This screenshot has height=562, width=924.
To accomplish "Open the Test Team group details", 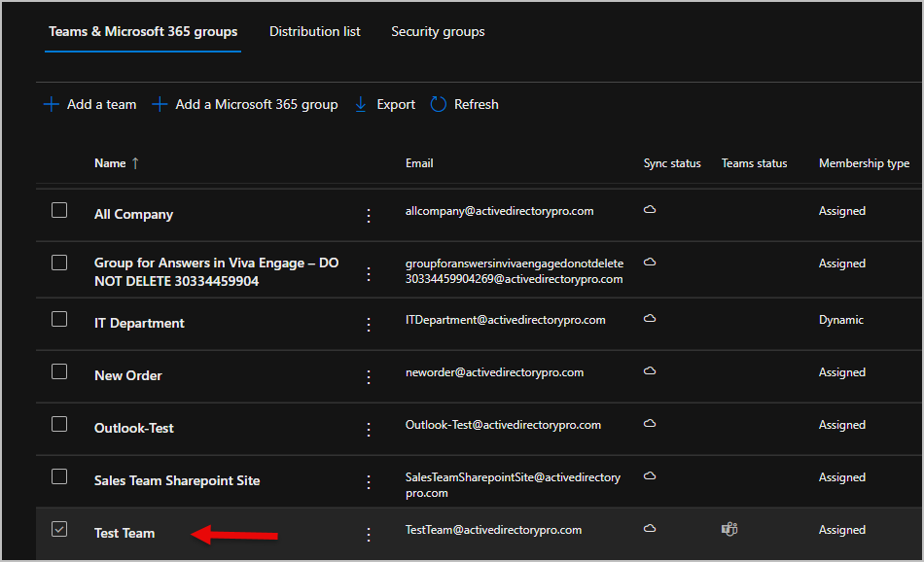I will (x=124, y=533).
